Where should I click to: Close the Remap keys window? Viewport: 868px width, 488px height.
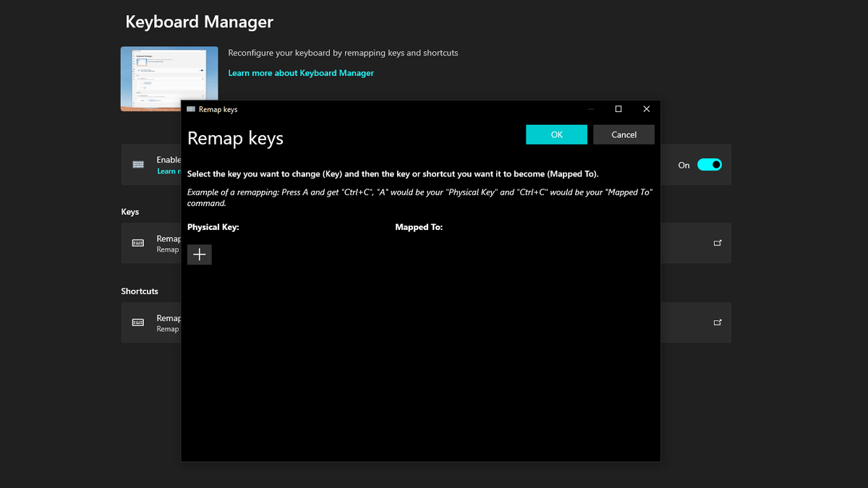(x=647, y=109)
